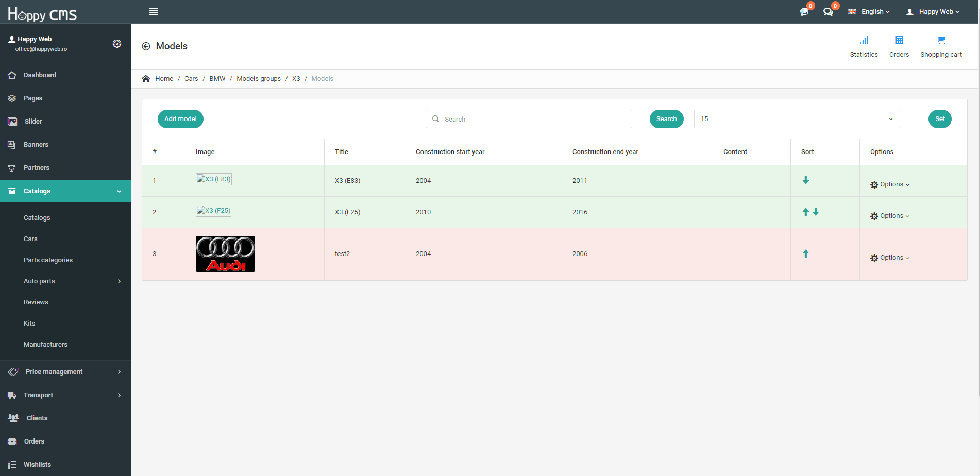Click the Clients people icon
The image size is (980, 476).
[13, 418]
